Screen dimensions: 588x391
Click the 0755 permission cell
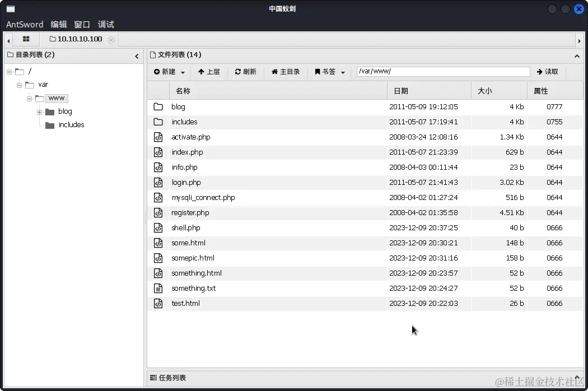coord(554,122)
